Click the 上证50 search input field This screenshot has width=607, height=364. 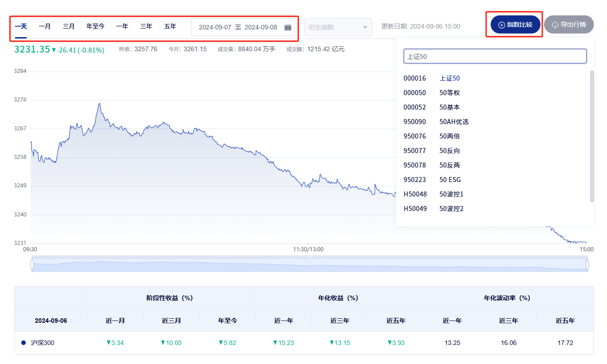(495, 56)
